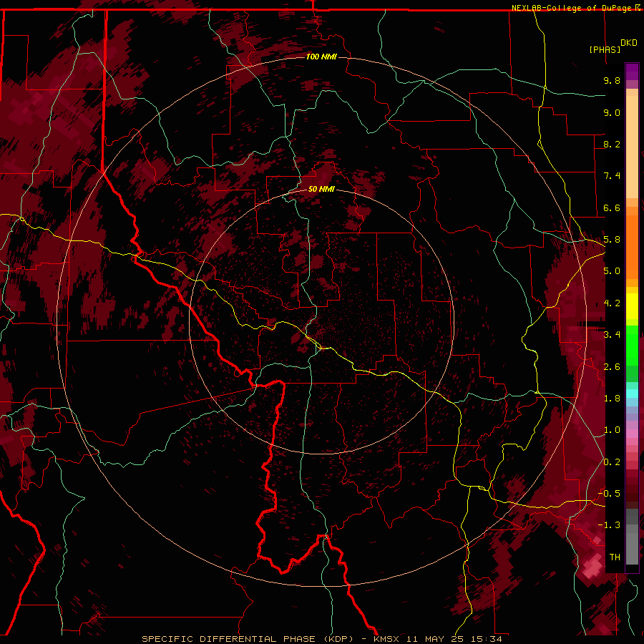Click the 9.8 value on the color scale
This screenshot has height=644, width=644.
coord(612,80)
